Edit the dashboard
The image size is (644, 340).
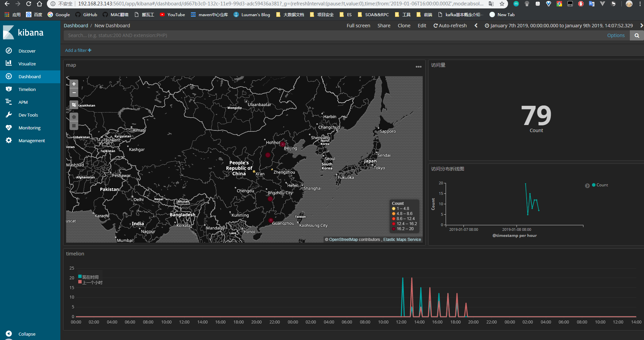[422, 26]
